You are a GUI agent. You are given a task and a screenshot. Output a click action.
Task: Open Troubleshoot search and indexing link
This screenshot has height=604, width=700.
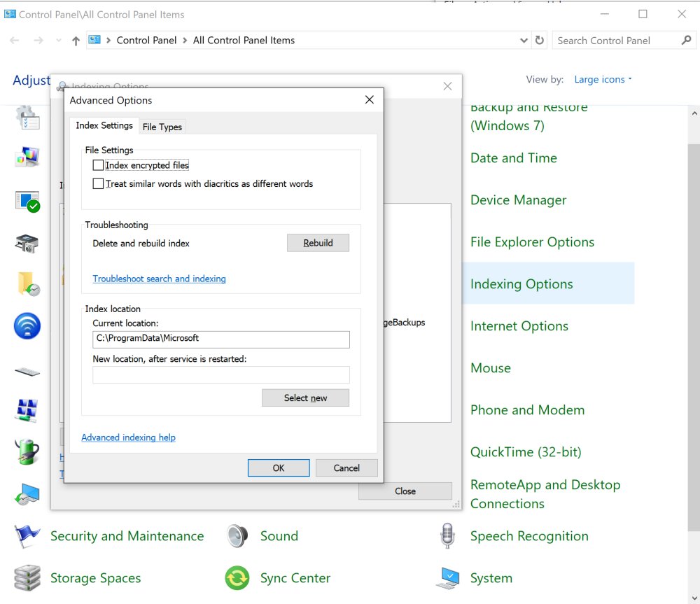tap(159, 279)
